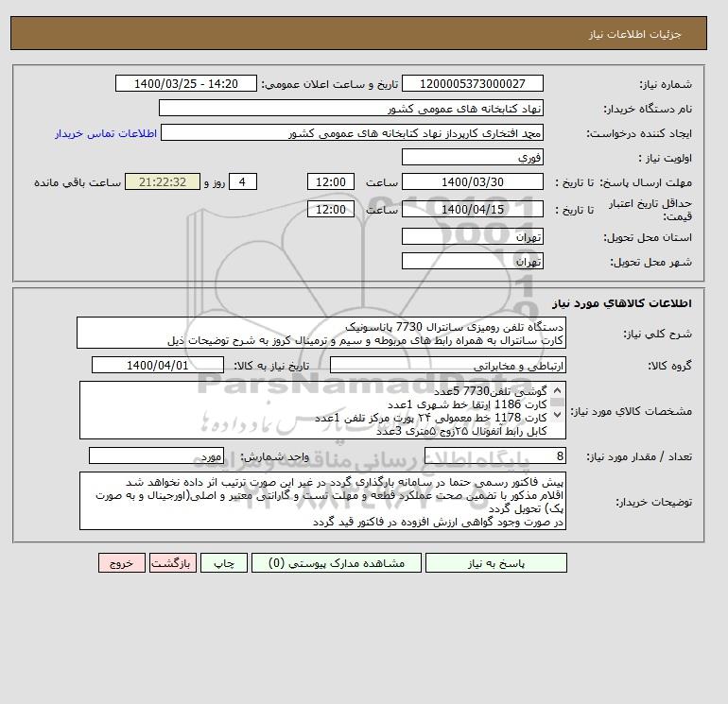The image size is (728, 704).
Task: Click announcement date field 1400/03/25 - 14:20
Action: point(185,83)
